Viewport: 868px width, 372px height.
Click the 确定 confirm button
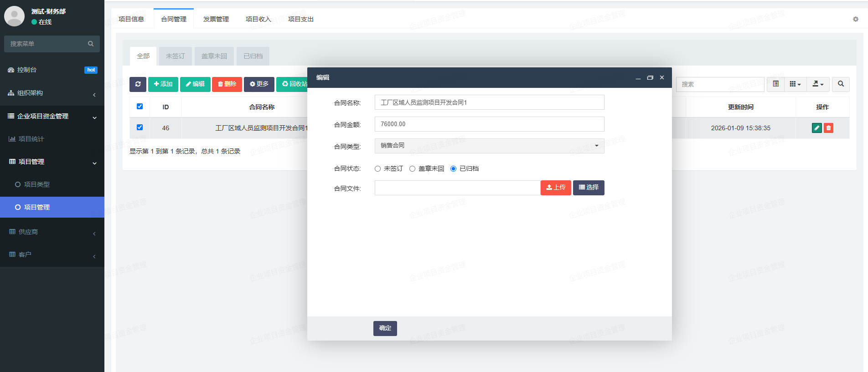(385, 328)
